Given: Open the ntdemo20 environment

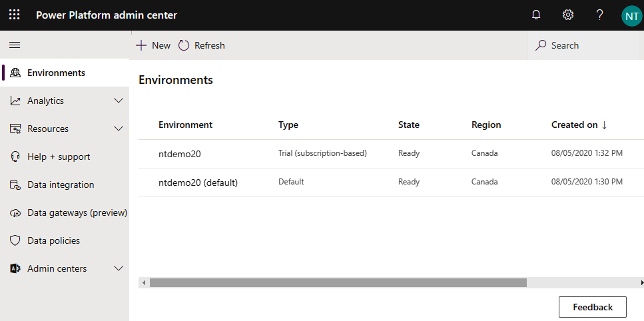Looking at the screenshot, I should pyautogui.click(x=180, y=155).
